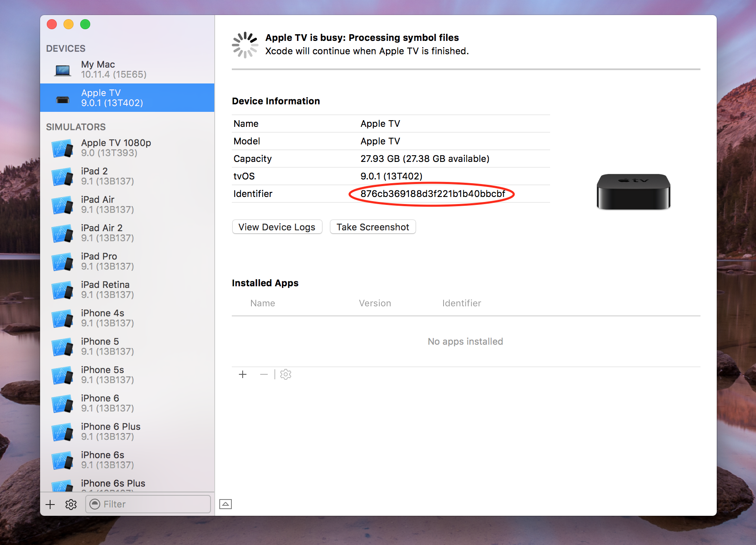The height and width of the screenshot is (545, 756).
Task: Click the iPhone 6 Plus simulator icon
Action: (x=63, y=432)
